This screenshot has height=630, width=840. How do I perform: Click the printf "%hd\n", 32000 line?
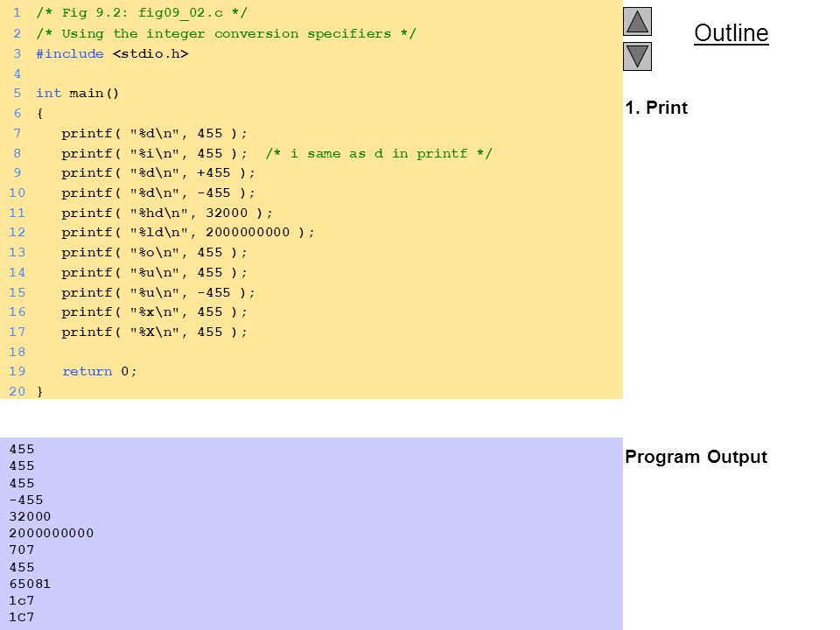pos(167,213)
